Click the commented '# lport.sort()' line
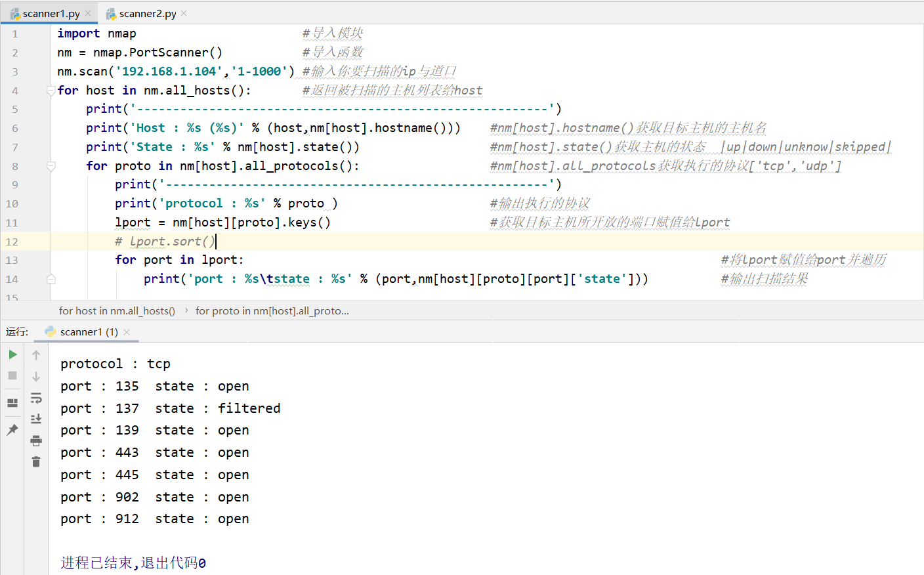The height and width of the screenshot is (575, 924). coord(165,242)
